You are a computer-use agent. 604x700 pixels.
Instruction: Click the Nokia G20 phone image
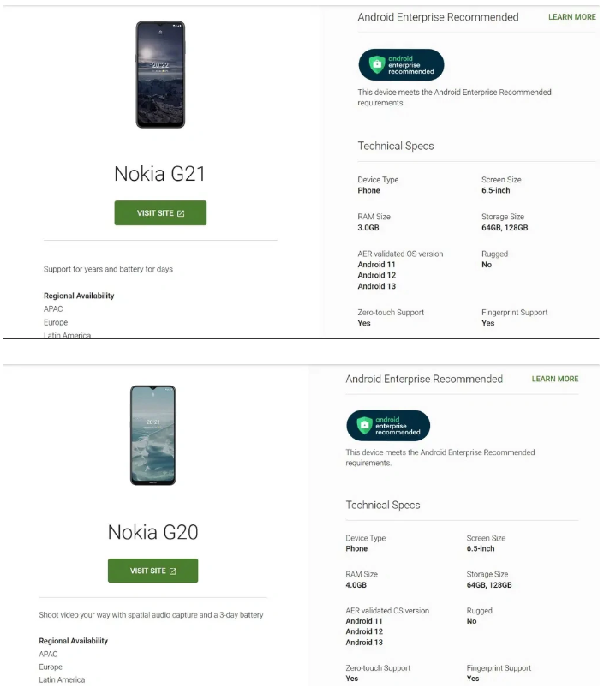pyautogui.click(x=152, y=434)
